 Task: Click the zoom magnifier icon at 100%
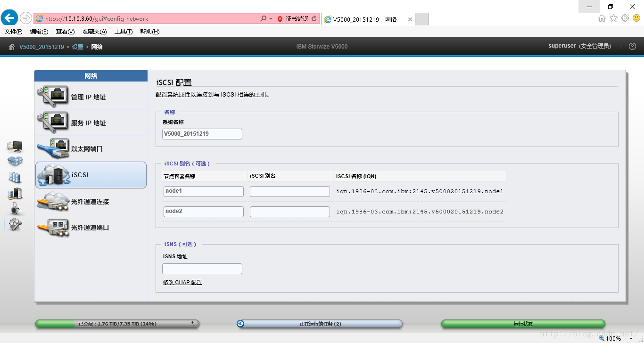click(x=602, y=338)
